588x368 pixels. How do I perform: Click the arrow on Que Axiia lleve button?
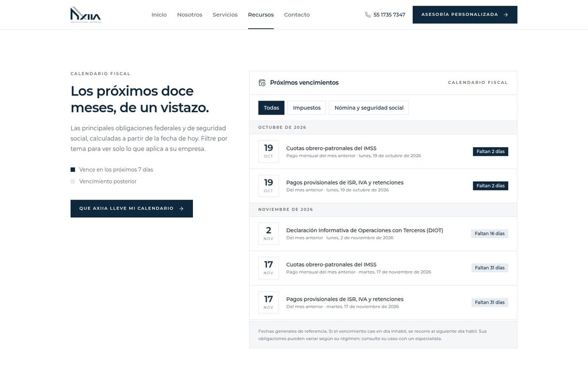pyautogui.click(x=181, y=208)
